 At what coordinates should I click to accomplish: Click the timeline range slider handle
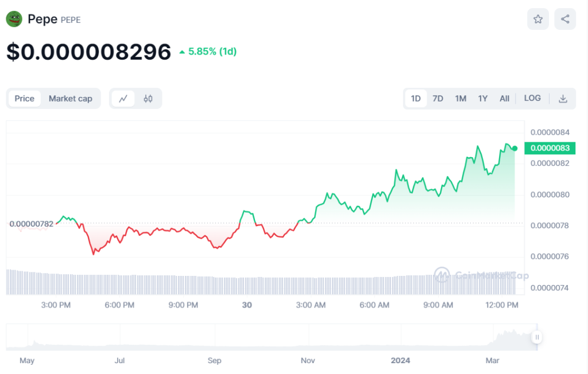pos(537,337)
